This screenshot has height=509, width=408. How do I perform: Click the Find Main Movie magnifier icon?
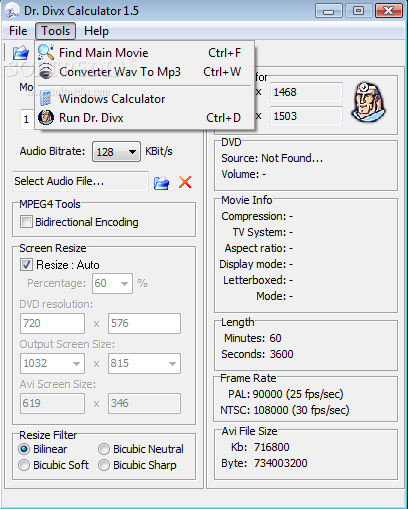(x=46, y=52)
